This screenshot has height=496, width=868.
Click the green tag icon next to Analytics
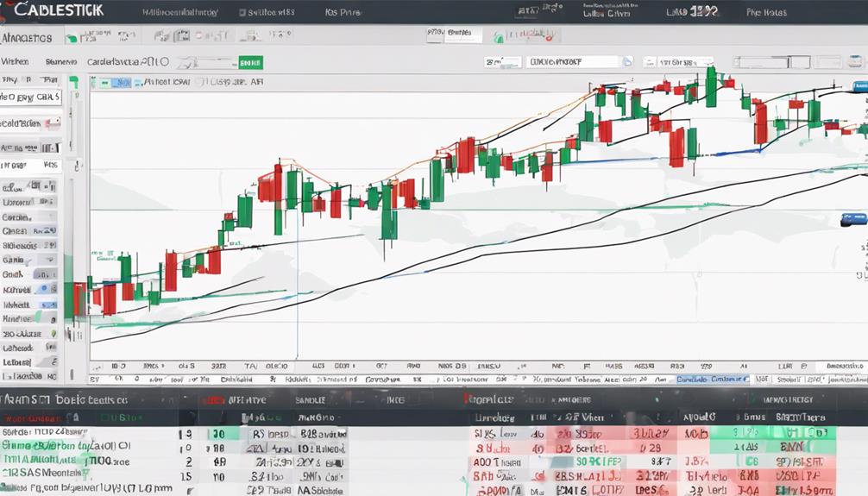(x=72, y=39)
